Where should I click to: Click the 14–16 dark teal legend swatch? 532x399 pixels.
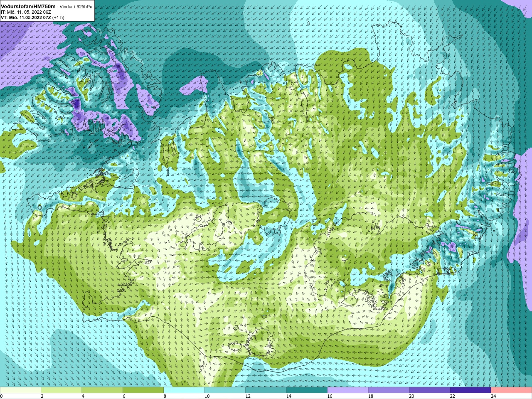click(307, 390)
